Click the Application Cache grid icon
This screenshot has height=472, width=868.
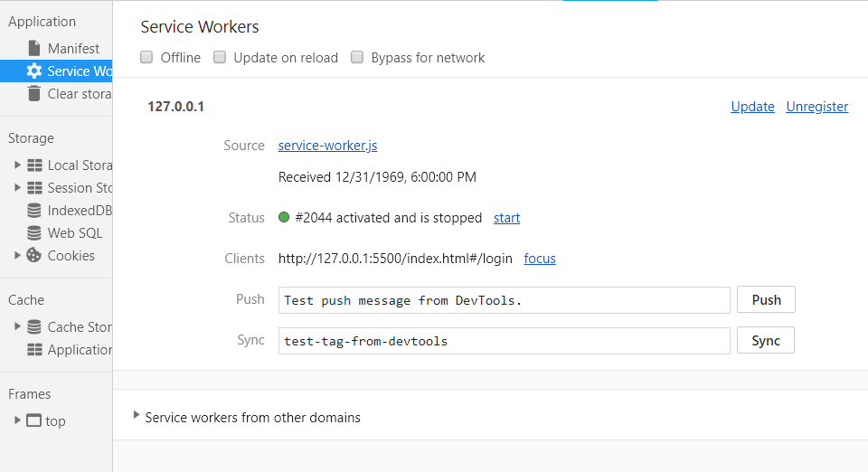34,349
